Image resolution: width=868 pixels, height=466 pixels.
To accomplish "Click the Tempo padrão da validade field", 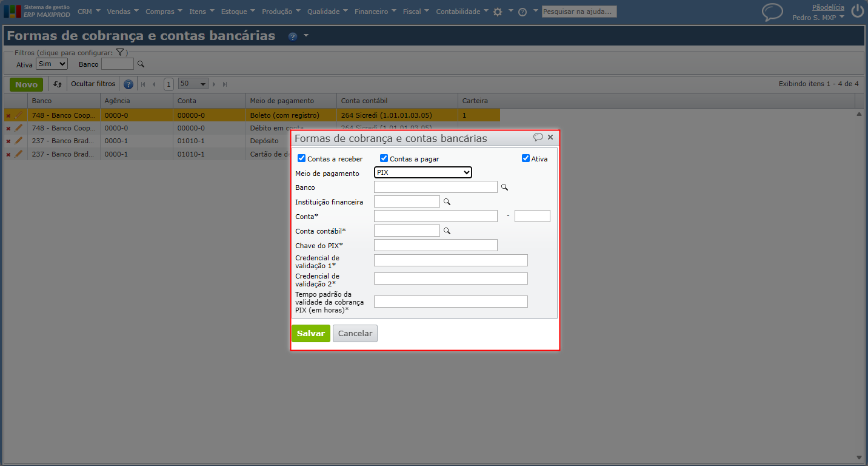I will click(x=451, y=302).
